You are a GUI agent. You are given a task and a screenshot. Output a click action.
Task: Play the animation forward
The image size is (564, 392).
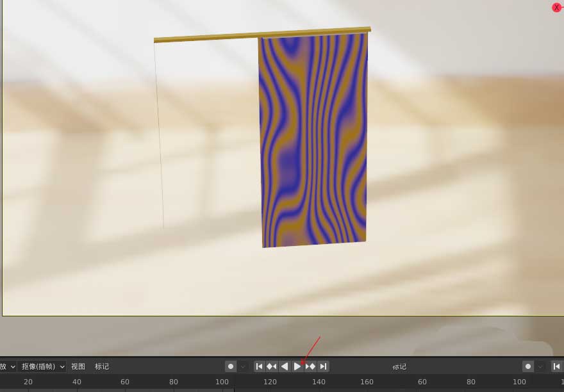pyautogui.click(x=298, y=366)
